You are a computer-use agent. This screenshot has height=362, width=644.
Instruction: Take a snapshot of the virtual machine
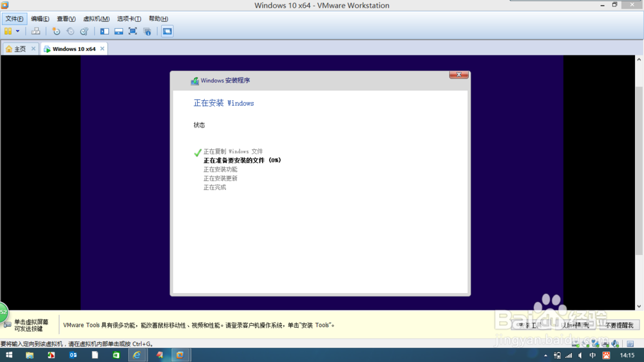coord(56,31)
